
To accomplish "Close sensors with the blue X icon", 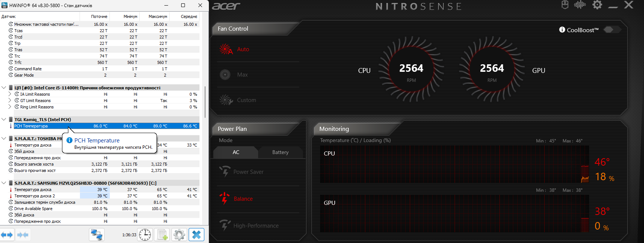I will tap(196, 235).
